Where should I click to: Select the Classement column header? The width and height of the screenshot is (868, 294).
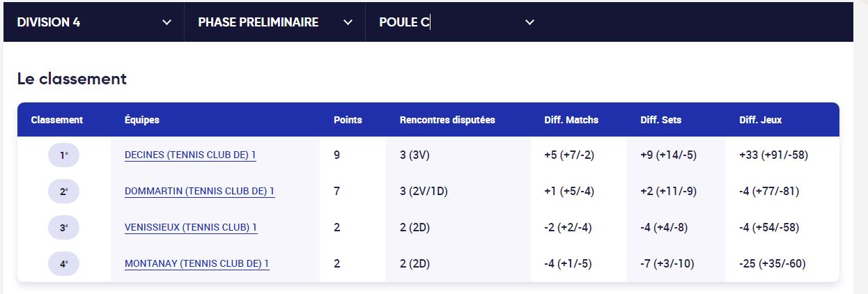(57, 120)
